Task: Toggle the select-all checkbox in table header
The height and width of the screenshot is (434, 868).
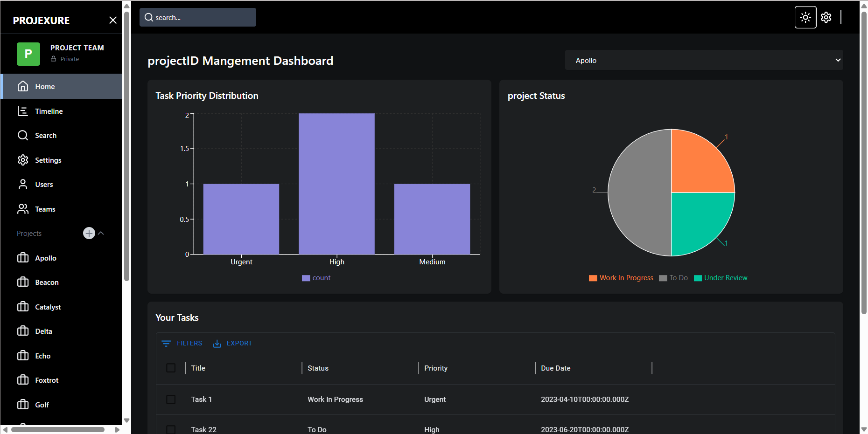Action: [x=171, y=368]
